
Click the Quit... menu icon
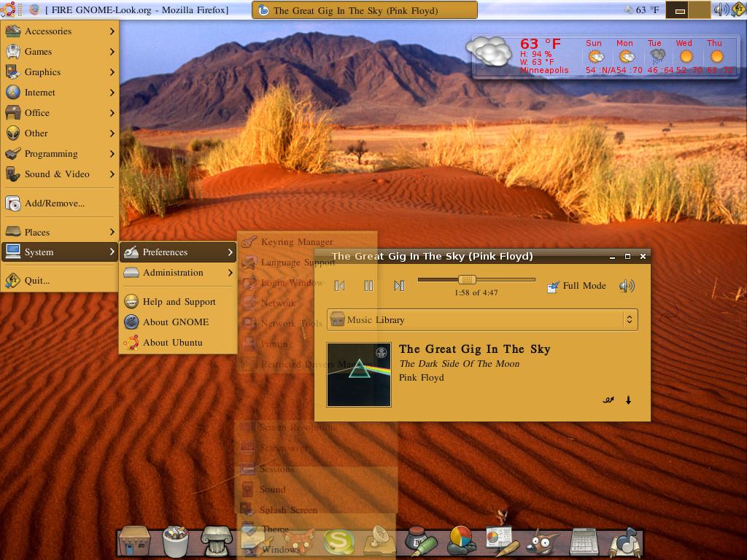click(13, 281)
